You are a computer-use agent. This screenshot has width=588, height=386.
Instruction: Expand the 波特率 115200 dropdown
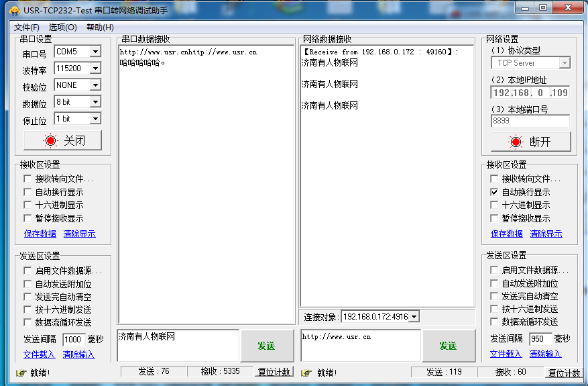tap(95, 68)
